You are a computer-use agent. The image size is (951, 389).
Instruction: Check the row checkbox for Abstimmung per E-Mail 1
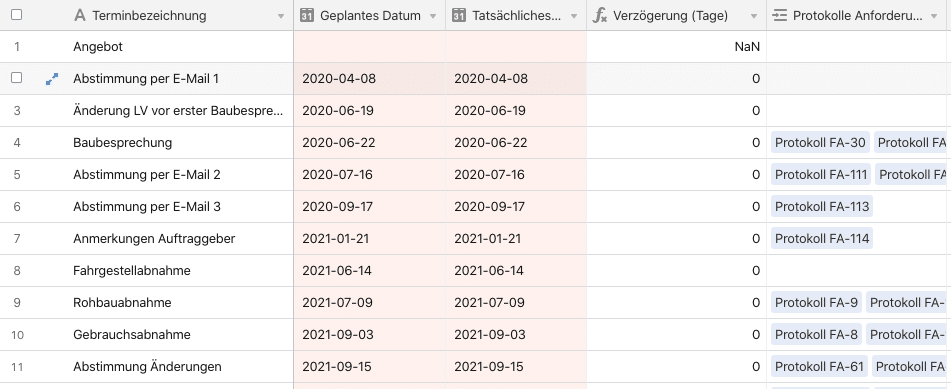coord(17,78)
